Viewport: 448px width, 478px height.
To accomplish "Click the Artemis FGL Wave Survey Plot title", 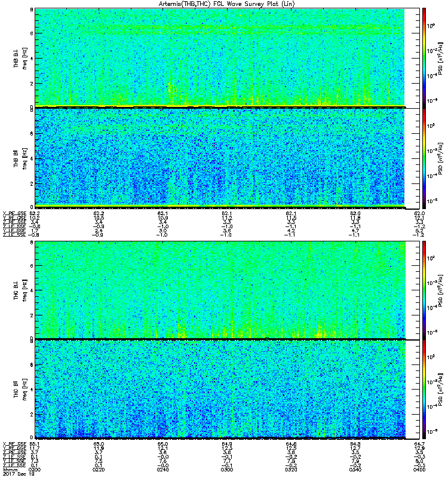I will pyautogui.click(x=227, y=4).
